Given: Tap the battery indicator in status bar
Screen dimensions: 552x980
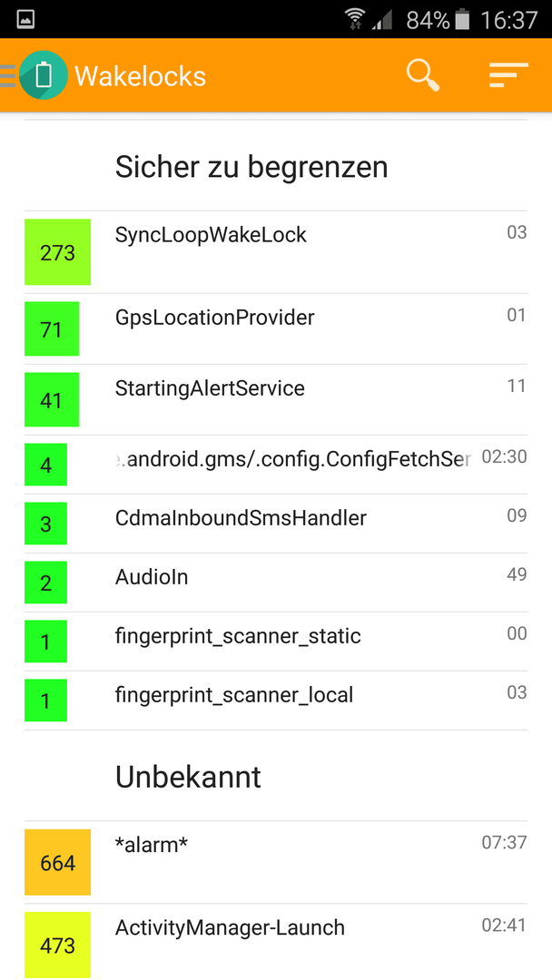Looking at the screenshot, I should (x=462, y=20).
